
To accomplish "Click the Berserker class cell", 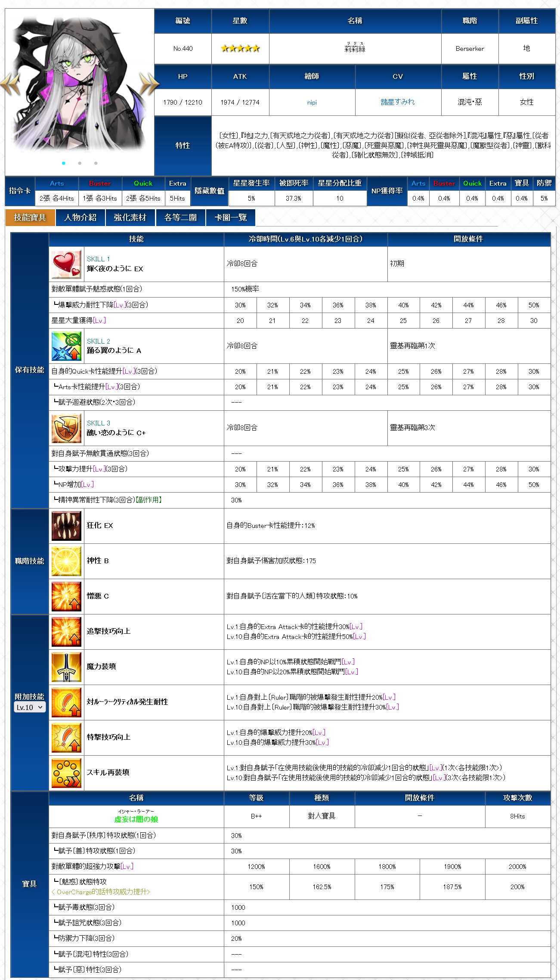I will click(470, 49).
